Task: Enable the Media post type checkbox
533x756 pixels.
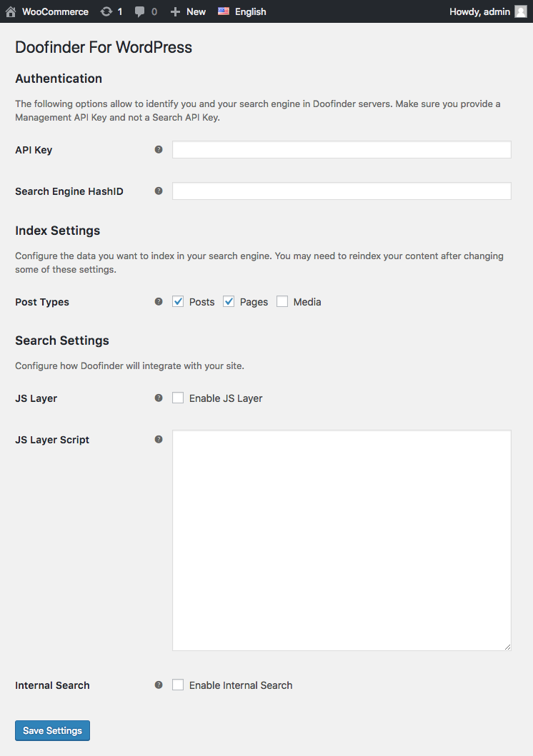Action: point(282,302)
